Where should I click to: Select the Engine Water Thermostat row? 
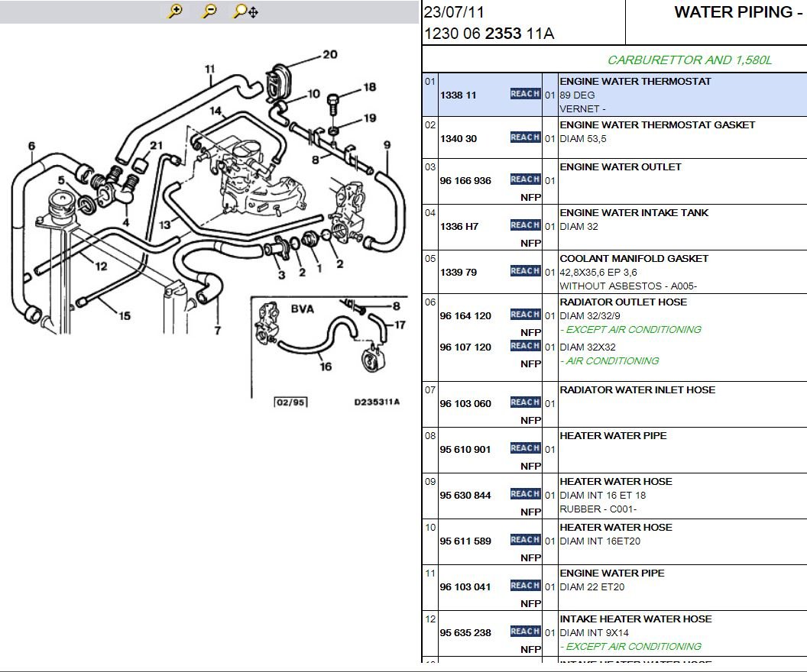point(614,95)
